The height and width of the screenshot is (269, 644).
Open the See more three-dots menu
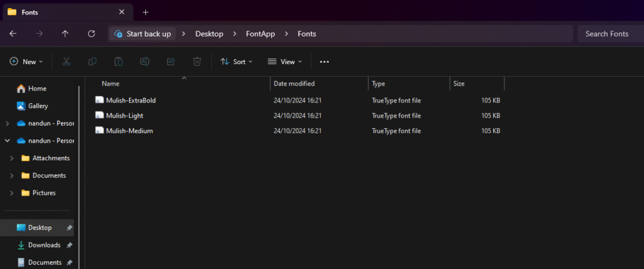coord(325,62)
